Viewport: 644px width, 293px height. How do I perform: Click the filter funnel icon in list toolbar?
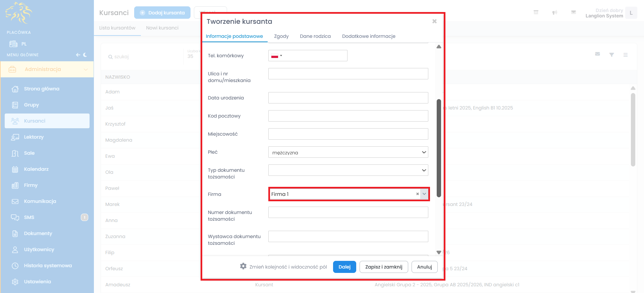point(611,55)
